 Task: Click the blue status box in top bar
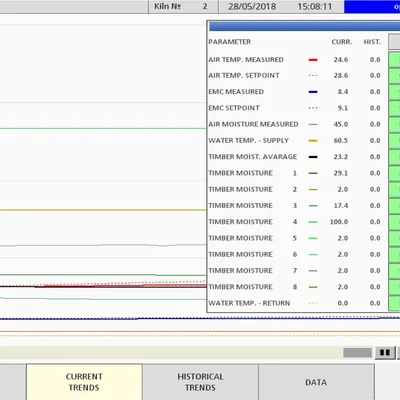[372, 7]
